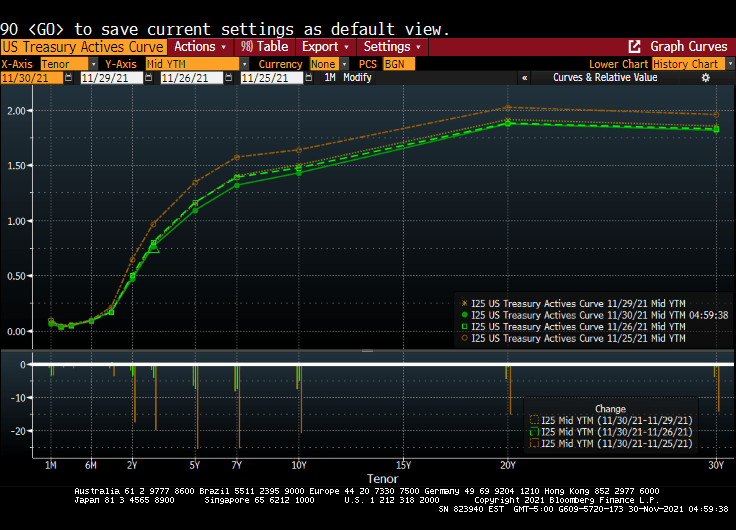Click the 11/30/21 green circle legend marker
This screenshot has width=736, height=530.
click(x=463, y=314)
